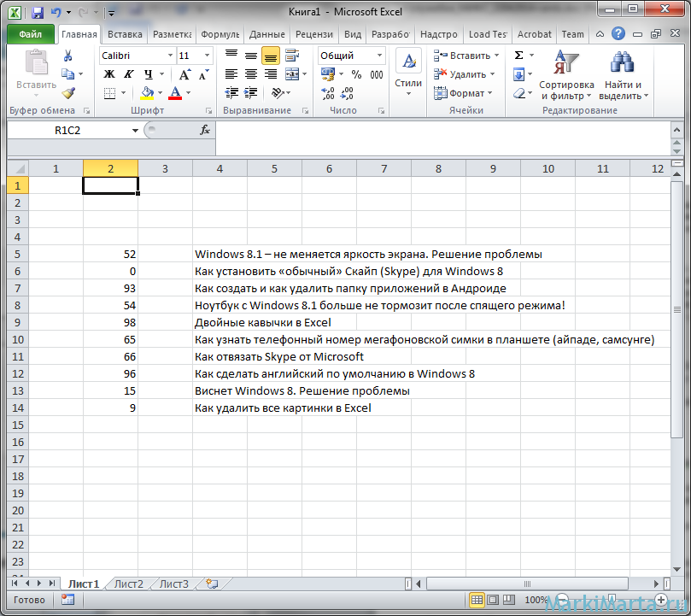Click the Merge and Center icon
This screenshot has width=691, height=616.
pos(292,74)
